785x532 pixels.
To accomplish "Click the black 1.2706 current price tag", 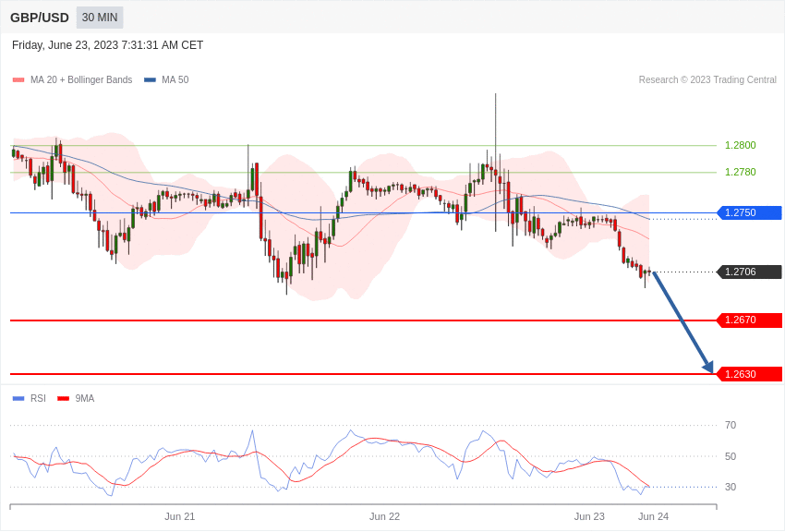I will pyautogui.click(x=750, y=272).
